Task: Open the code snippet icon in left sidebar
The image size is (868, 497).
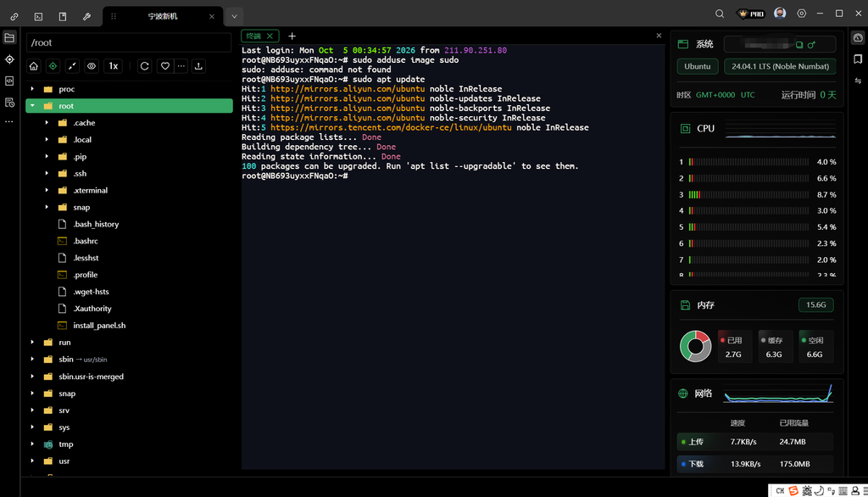Action: 9,81
